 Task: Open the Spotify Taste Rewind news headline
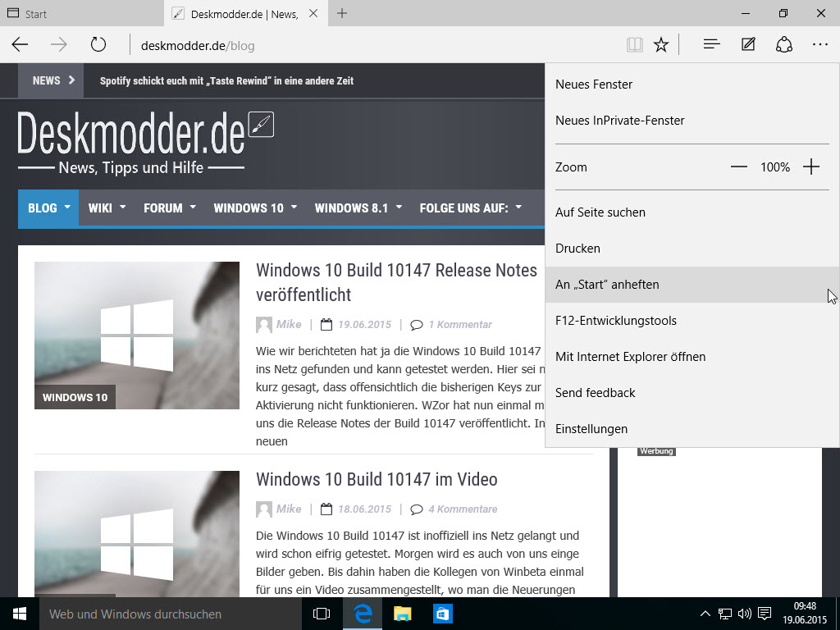(226, 81)
